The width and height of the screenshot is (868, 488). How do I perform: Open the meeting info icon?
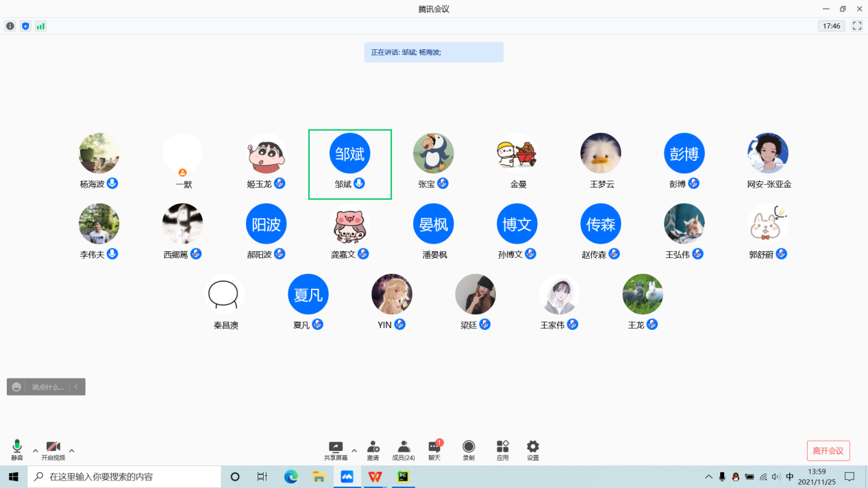click(10, 26)
